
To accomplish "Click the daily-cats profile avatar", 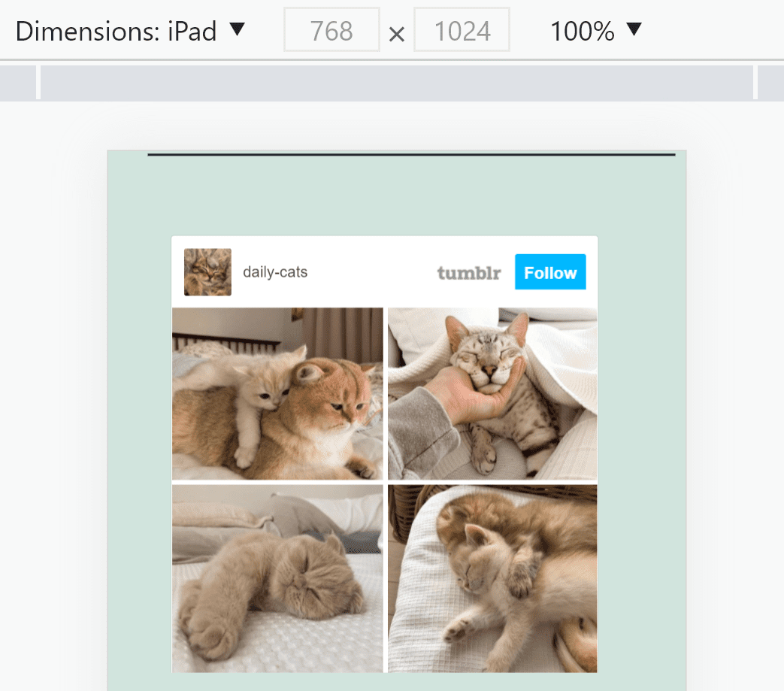I will pyautogui.click(x=207, y=271).
